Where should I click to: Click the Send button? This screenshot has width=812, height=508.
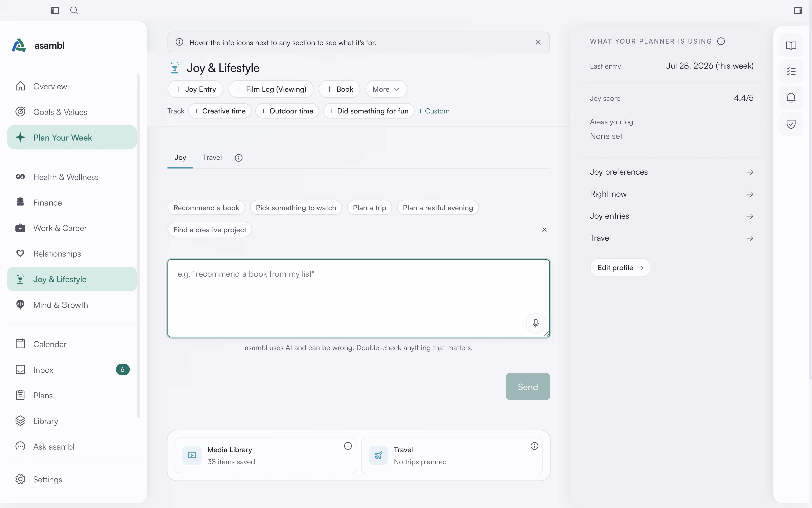pyautogui.click(x=528, y=387)
